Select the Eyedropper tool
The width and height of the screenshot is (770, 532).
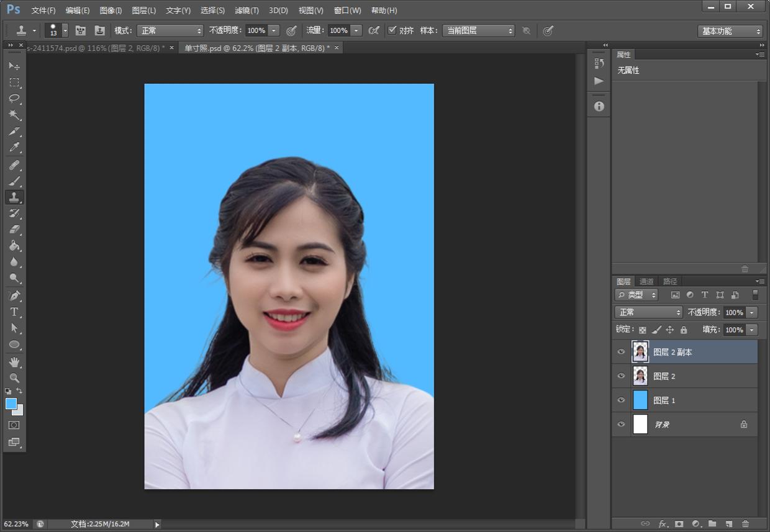coord(14,148)
